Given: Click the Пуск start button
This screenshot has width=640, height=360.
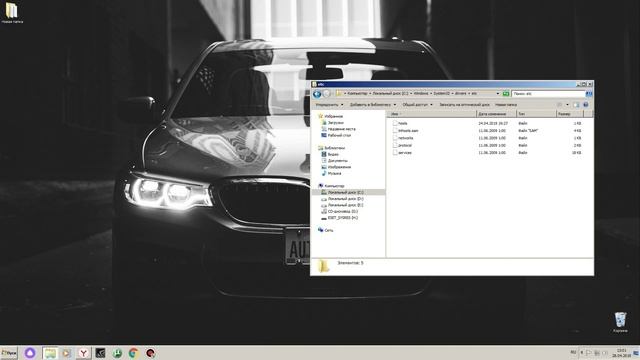Looking at the screenshot, I should point(9,353).
